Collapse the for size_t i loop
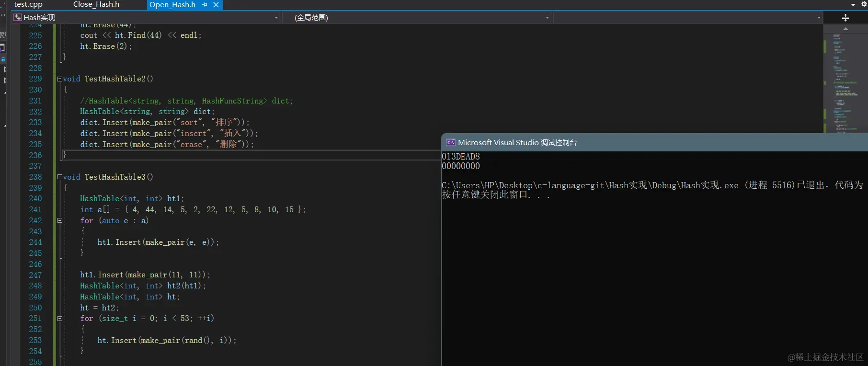The height and width of the screenshot is (366, 868). pos(60,319)
